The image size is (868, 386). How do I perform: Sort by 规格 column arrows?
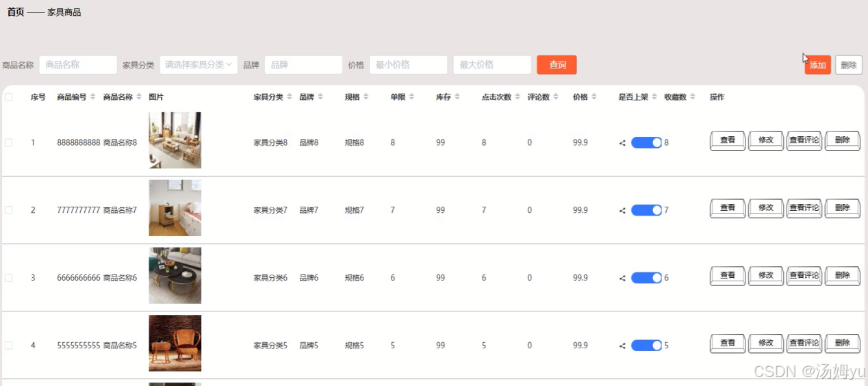coord(366,97)
